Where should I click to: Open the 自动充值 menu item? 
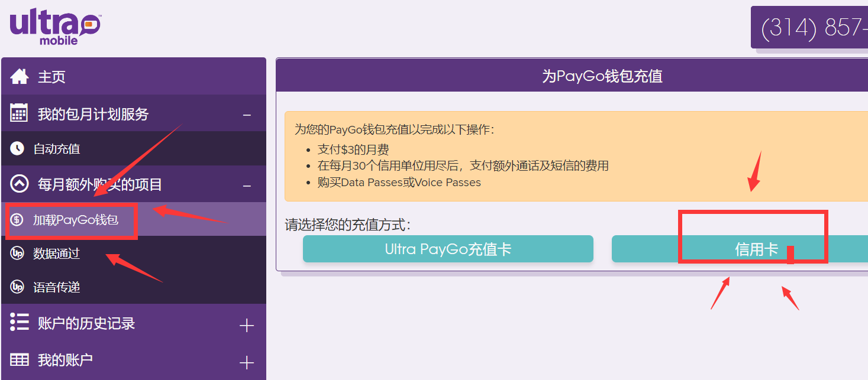click(x=57, y=149)
